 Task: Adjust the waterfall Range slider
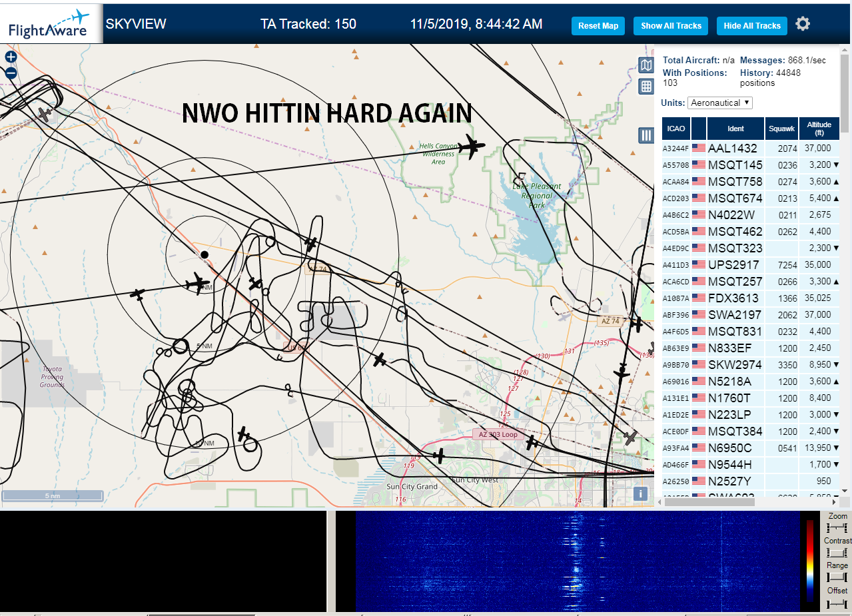(x=838, y=577)
